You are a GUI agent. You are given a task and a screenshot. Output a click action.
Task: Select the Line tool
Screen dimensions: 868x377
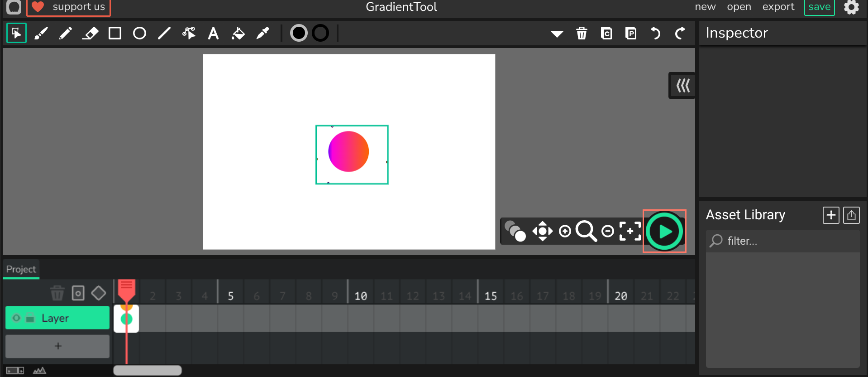164,33
